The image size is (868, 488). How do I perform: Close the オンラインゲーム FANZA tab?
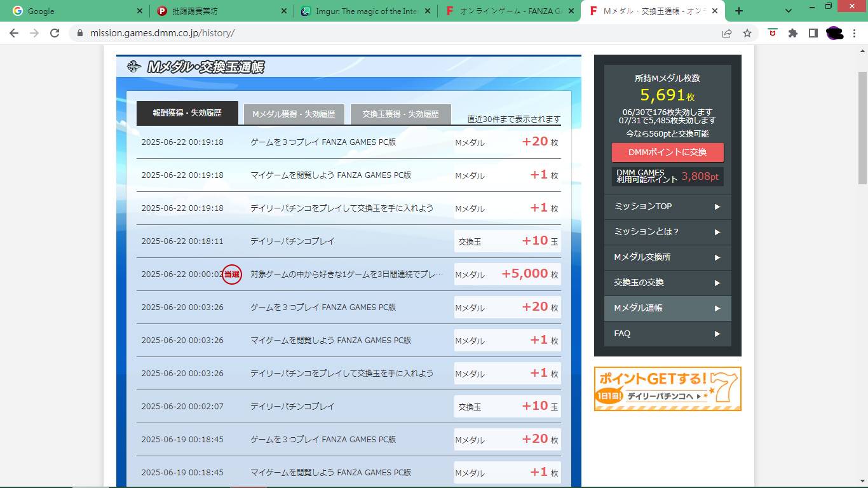571,11
